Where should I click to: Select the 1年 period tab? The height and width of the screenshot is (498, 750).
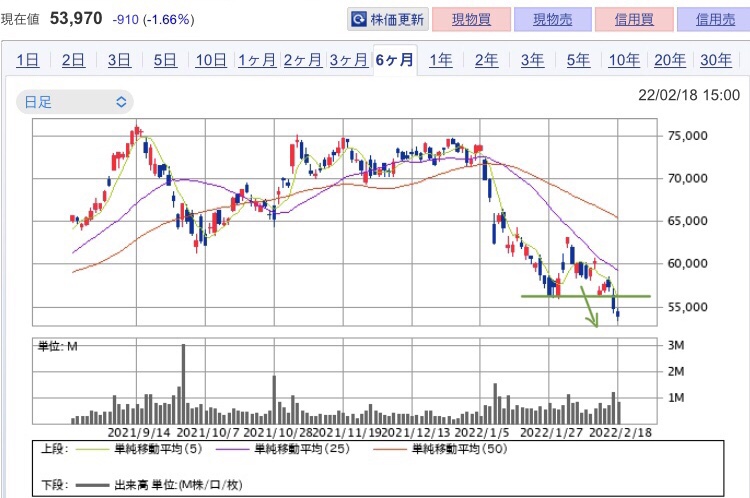441,60
